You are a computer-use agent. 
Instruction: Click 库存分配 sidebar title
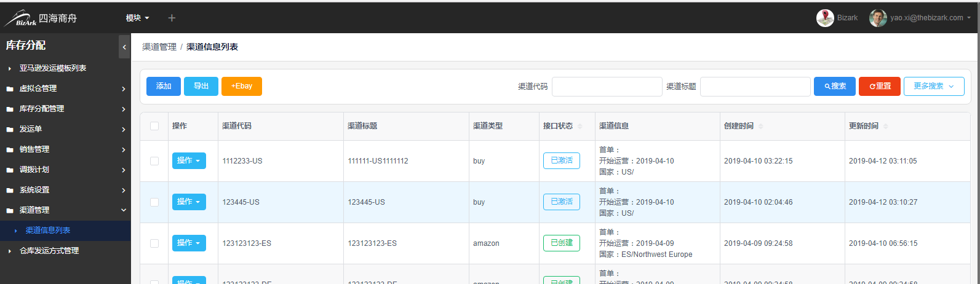pos(26,45)
